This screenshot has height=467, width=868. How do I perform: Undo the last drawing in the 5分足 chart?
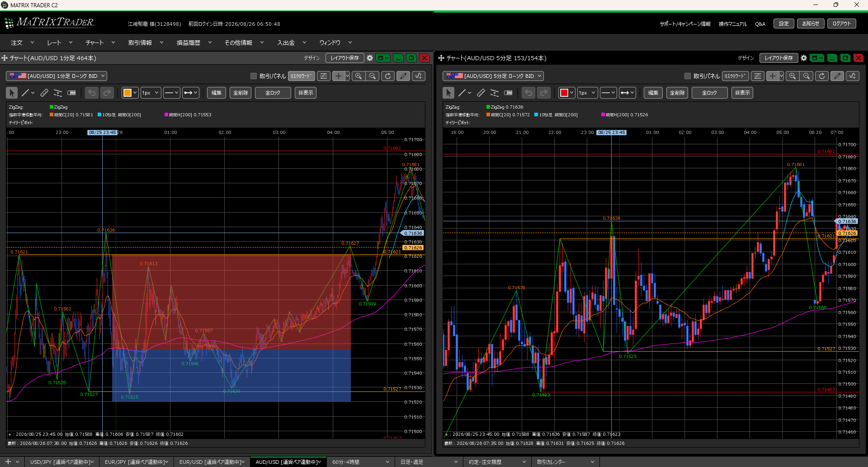click(x=528, y=93)
